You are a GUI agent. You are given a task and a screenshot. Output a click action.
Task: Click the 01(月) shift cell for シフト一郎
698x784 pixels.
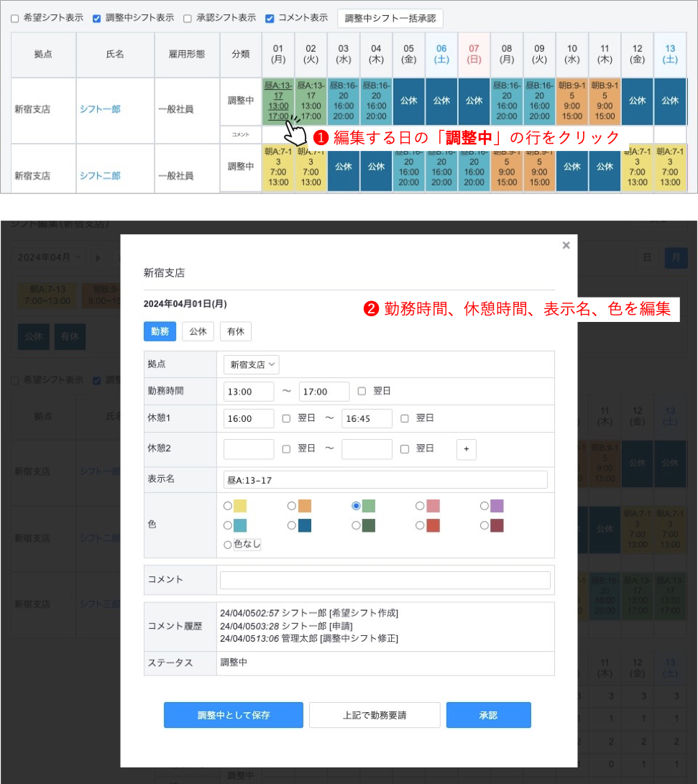[x=277, y=101]
